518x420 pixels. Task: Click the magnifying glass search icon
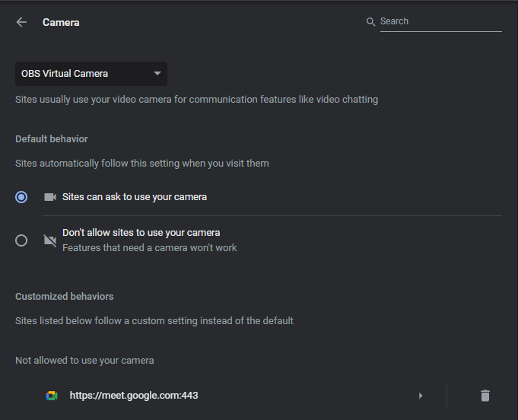click(x=371, y=22)
